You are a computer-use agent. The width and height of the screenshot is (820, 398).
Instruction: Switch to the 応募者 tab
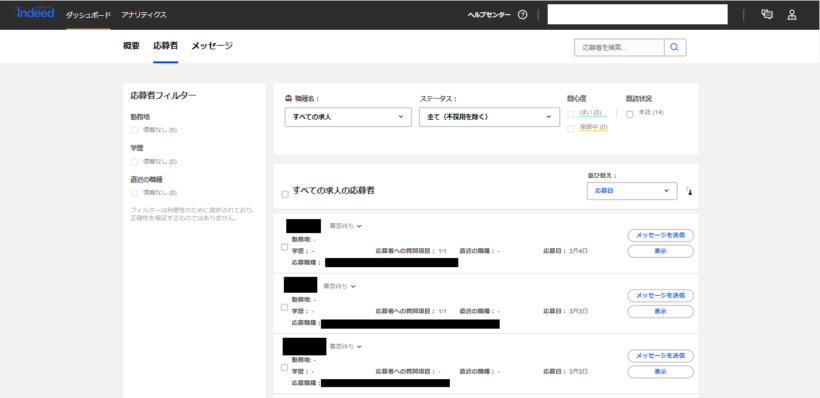click(x=165, y=46)
